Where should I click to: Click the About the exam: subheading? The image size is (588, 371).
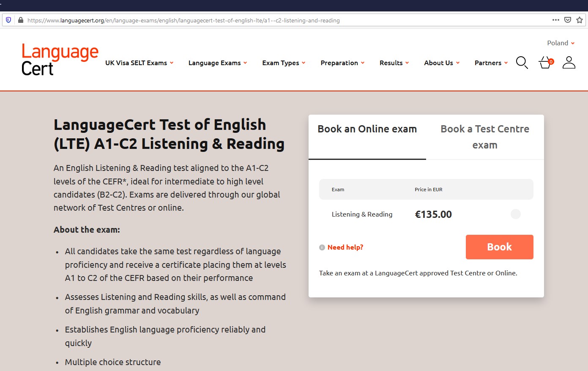click(x=87, y=230)
